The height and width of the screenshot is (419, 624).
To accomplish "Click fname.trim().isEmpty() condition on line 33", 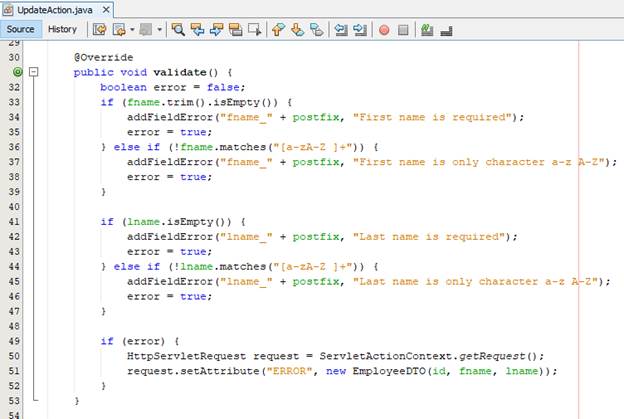I will point(202,102).
